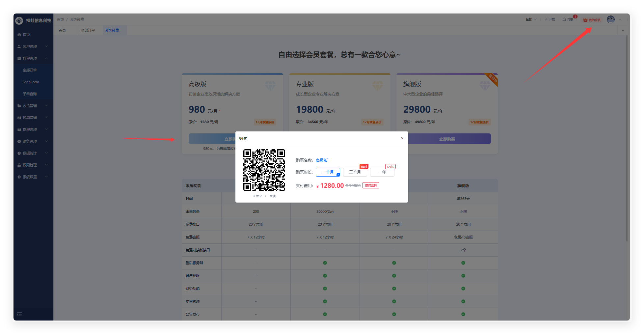Viewport: 644px width, 334px height.
Task: Click the user avatar in the header
Action: pos(611,19)
